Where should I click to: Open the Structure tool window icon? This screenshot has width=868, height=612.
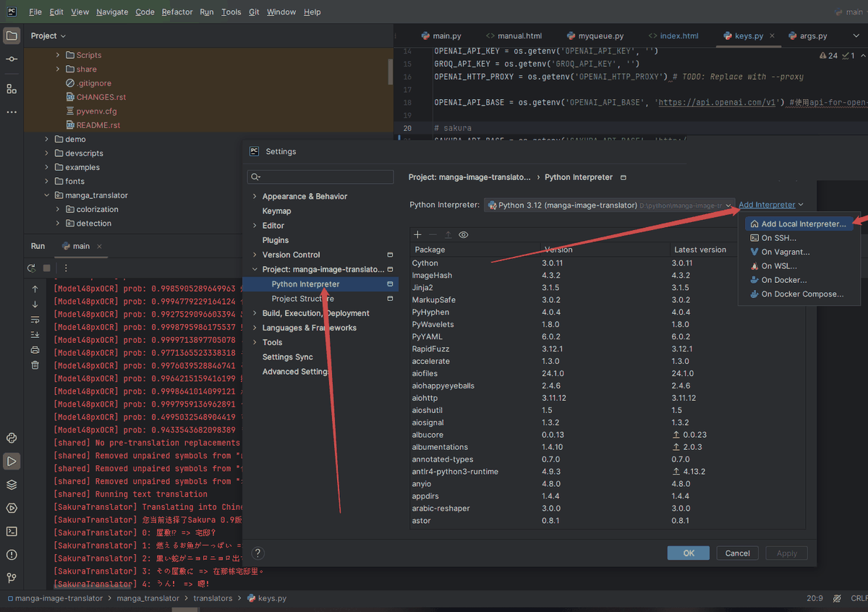12,88
